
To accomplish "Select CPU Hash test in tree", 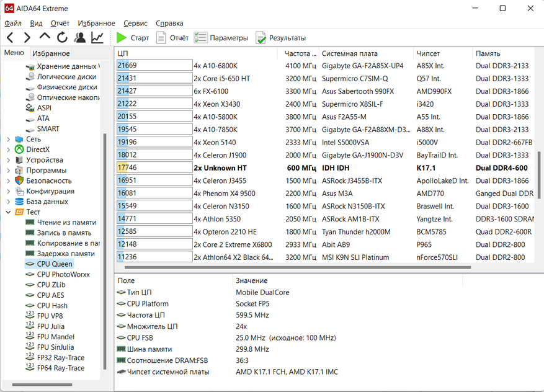I will (x=52, y=306).
